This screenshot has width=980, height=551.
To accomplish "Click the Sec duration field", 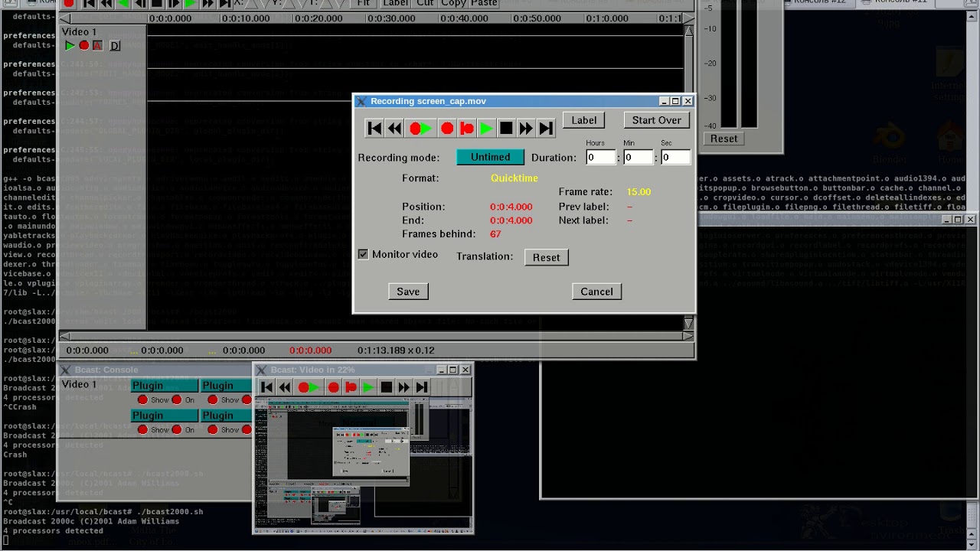I will (x=675, y=157).
